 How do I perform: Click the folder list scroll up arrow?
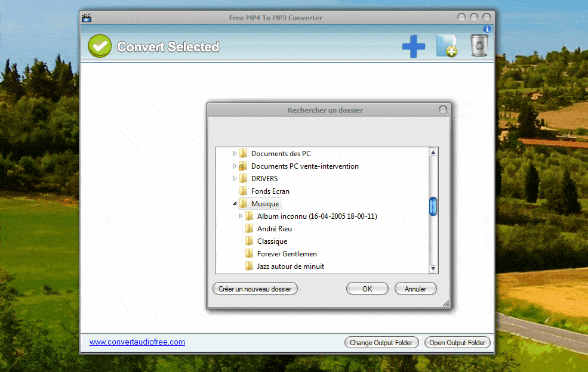click(433, 153)
